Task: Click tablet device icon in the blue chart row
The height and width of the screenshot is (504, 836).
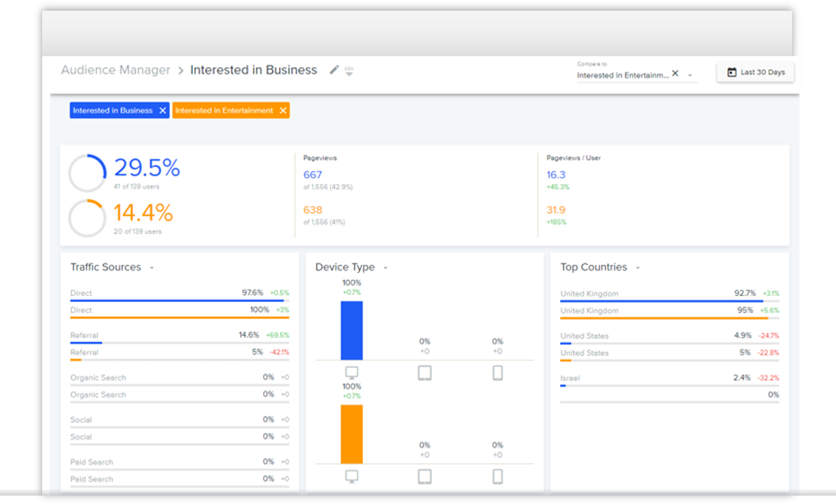Action: point(424,373)
